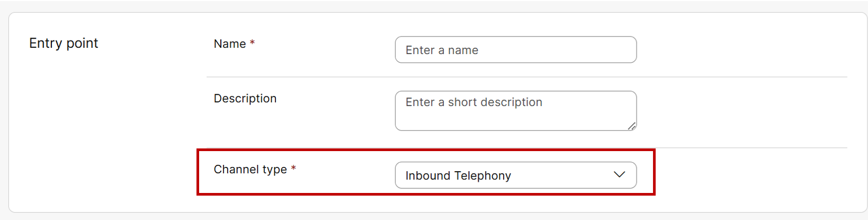The width and height of the screenshot is (868, 220).
Task: Click the "Enter a short description" placeholder
Action: pyautogui.click(x=473, y=102)
